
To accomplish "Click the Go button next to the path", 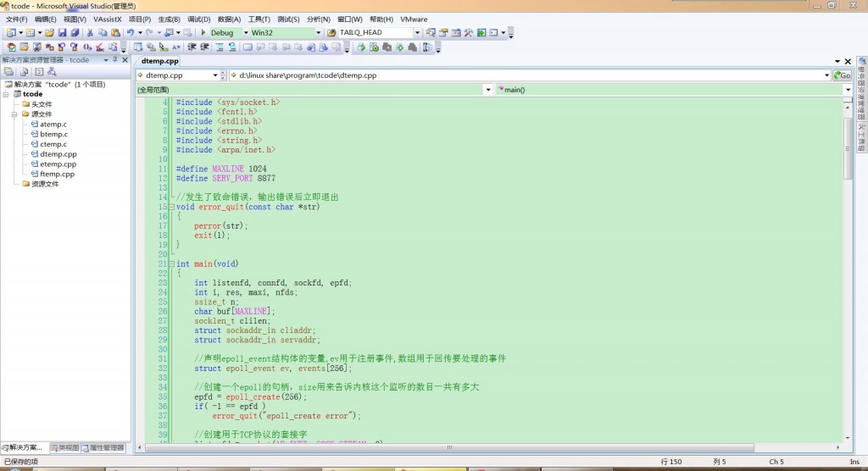I will tap(842, 75).
